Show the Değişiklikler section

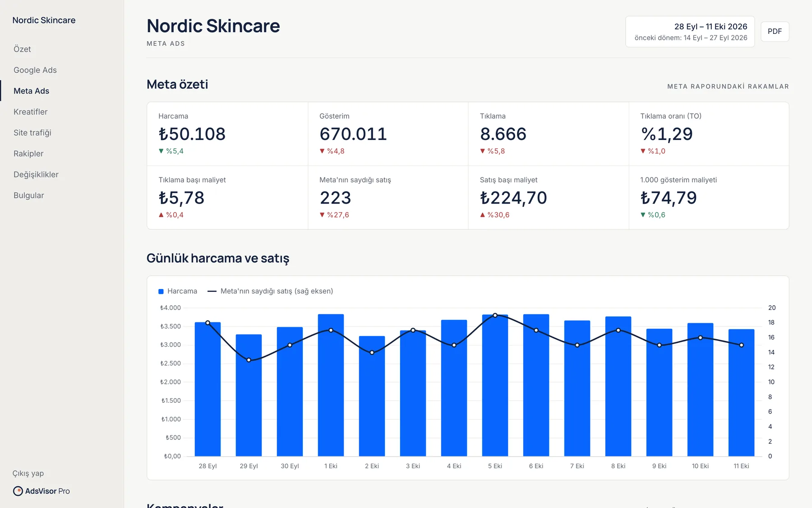click(36, 174)
